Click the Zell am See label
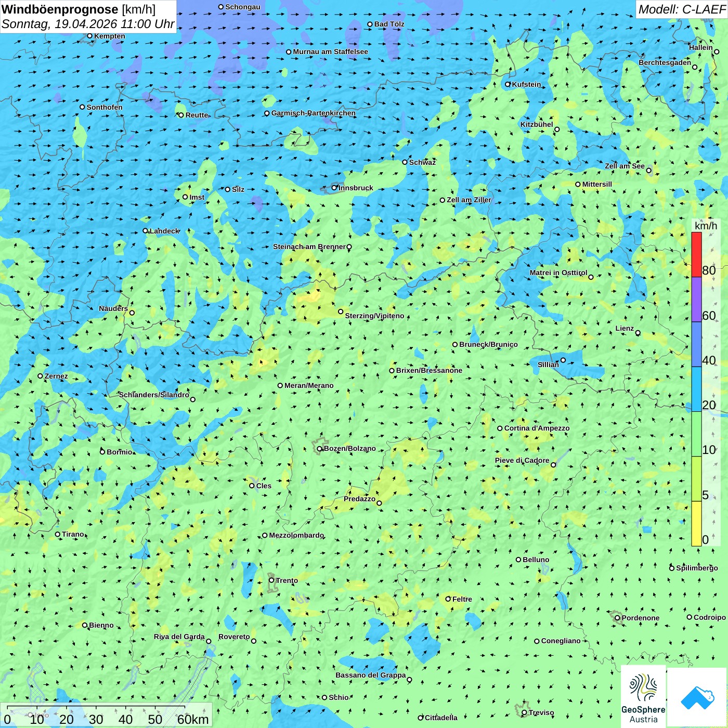Screen dimensions: 728x728 tap(625, 166)
